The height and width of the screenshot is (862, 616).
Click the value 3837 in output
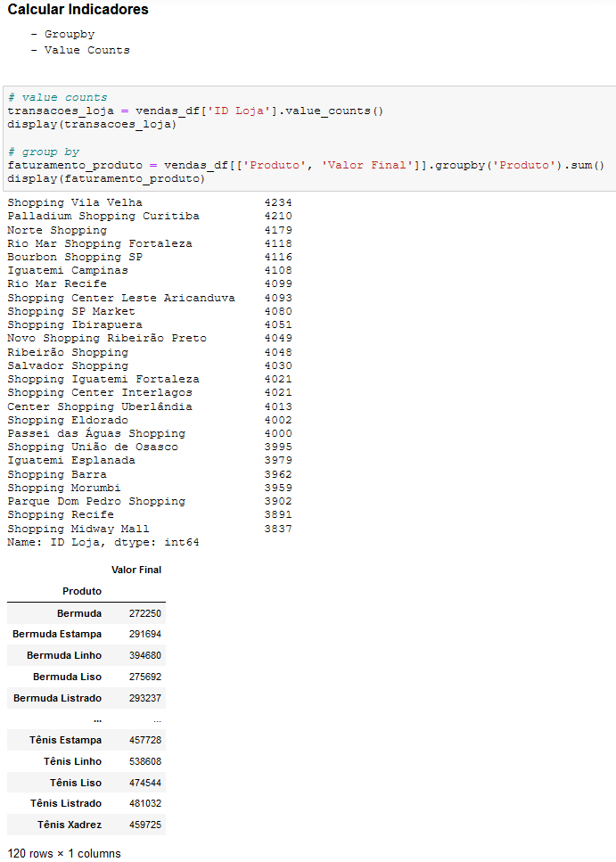coord(278,529)
